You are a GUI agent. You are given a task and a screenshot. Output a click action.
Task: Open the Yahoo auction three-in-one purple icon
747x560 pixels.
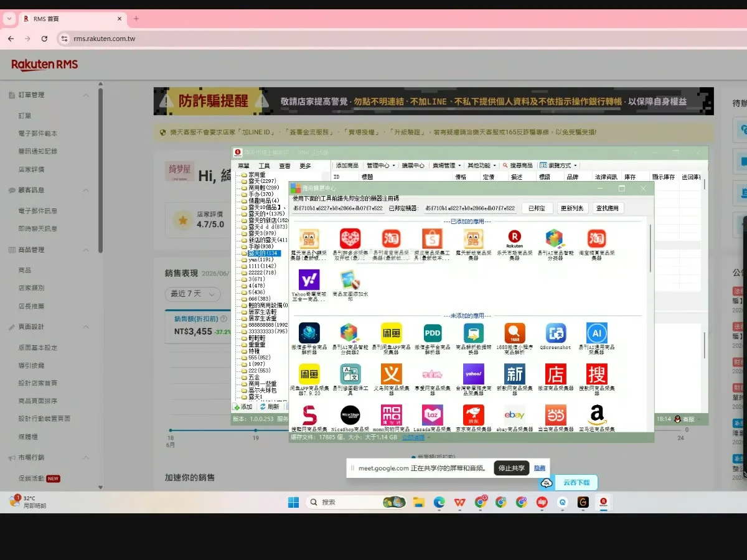pyautogui.click(x=309, y=279)
